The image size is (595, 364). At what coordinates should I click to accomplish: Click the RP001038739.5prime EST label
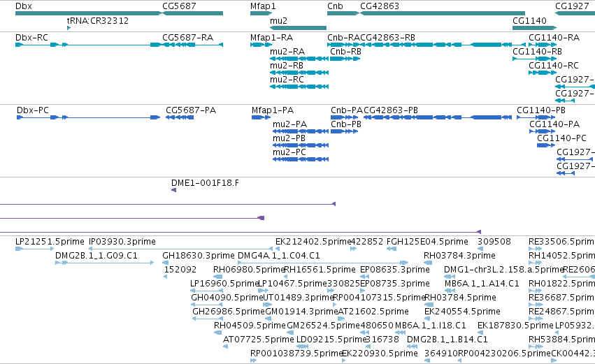[x=296, y=354]
